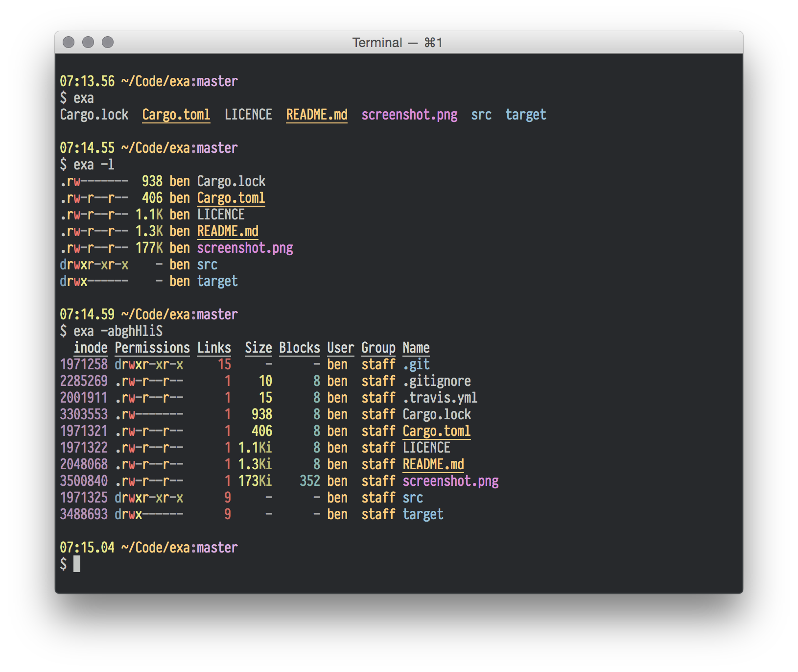798x672 pixels.
Task: Click the 07:13.56 timestamp
Action: pyautogui.click(x=87, y=81)
